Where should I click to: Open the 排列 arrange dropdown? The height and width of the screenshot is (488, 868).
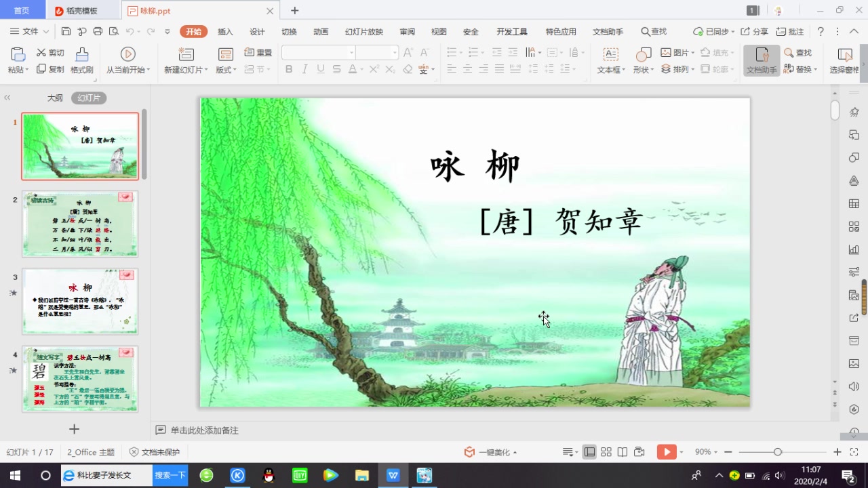(x=677, y=69)
